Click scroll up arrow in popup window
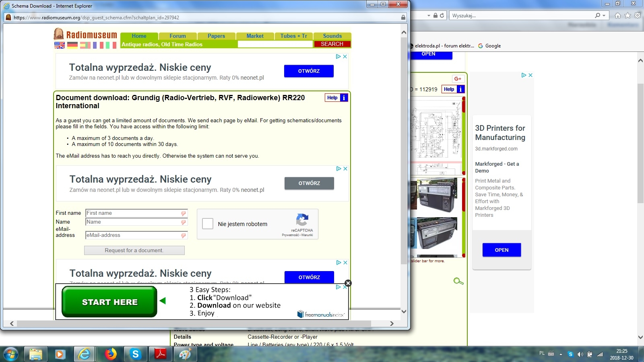The width and height of the screenshot is (644, 362). click(404, 33)
